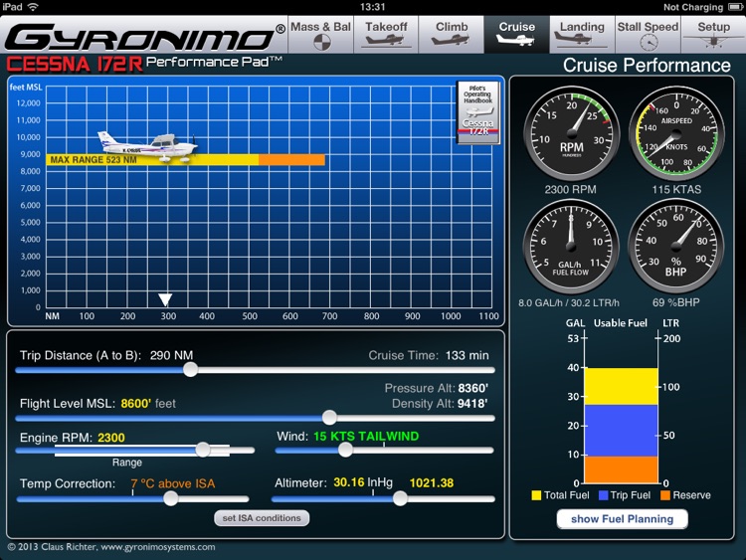Open the Setup tab
The width and height of the screenshot is (746, 560).
click(x=713, y=34)
